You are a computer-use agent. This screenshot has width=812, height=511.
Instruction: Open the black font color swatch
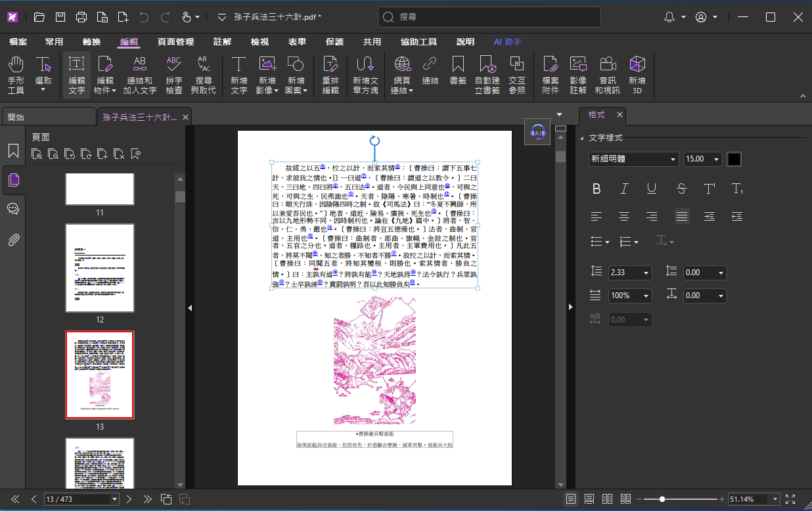click(734, 159)
